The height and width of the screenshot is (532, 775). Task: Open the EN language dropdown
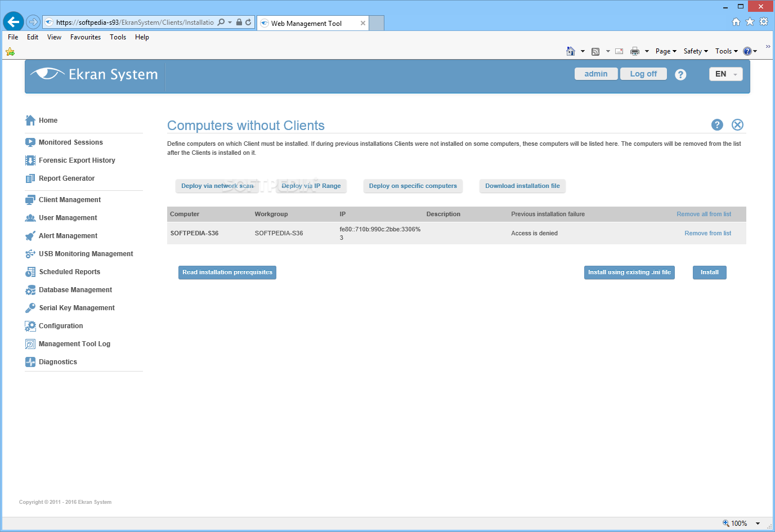click(726, 74)
